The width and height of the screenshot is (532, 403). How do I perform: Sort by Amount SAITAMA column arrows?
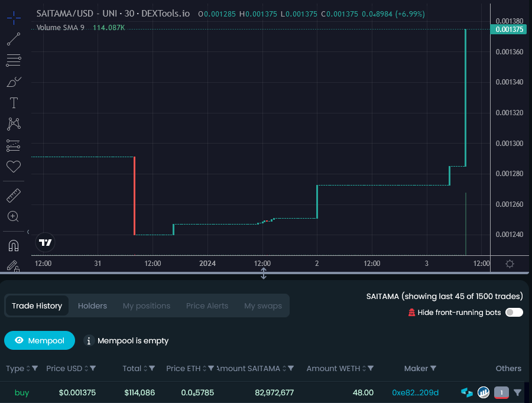coord(284,368)
